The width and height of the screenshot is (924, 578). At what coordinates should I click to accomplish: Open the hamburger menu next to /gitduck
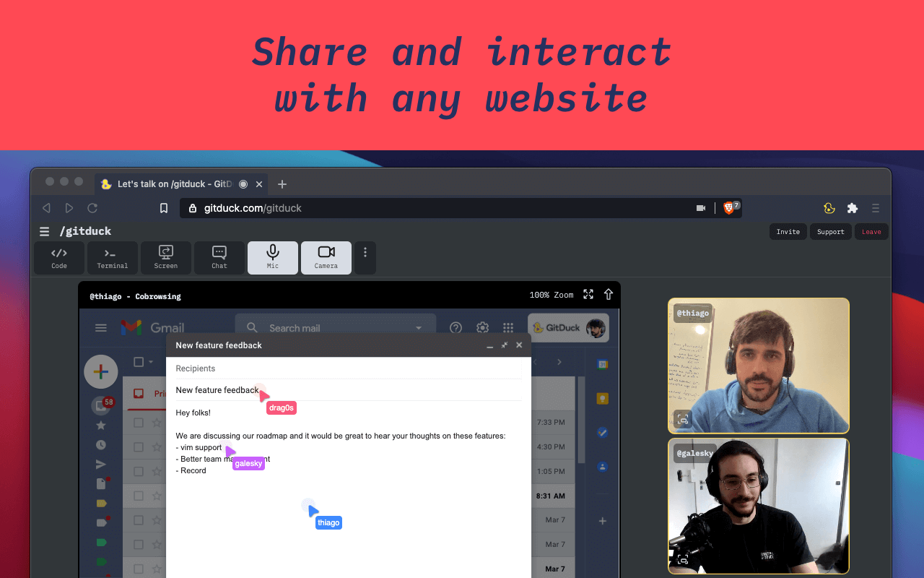(44, 231)
